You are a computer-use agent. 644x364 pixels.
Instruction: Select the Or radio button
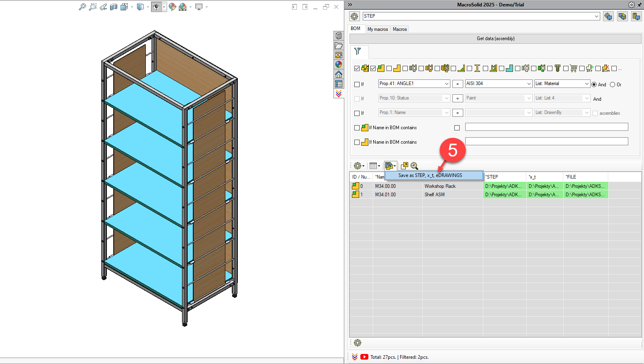612,84
